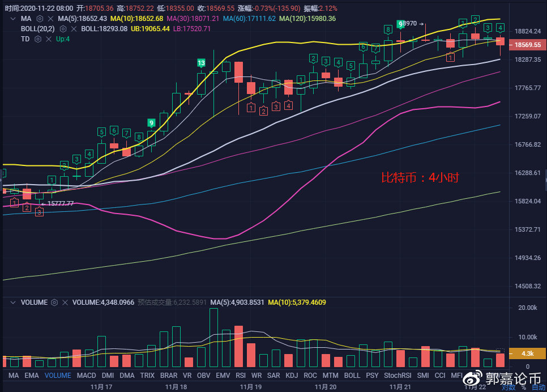
Task: Collapse the MA indicator legend chevron
Action: [x=12, y=19]
